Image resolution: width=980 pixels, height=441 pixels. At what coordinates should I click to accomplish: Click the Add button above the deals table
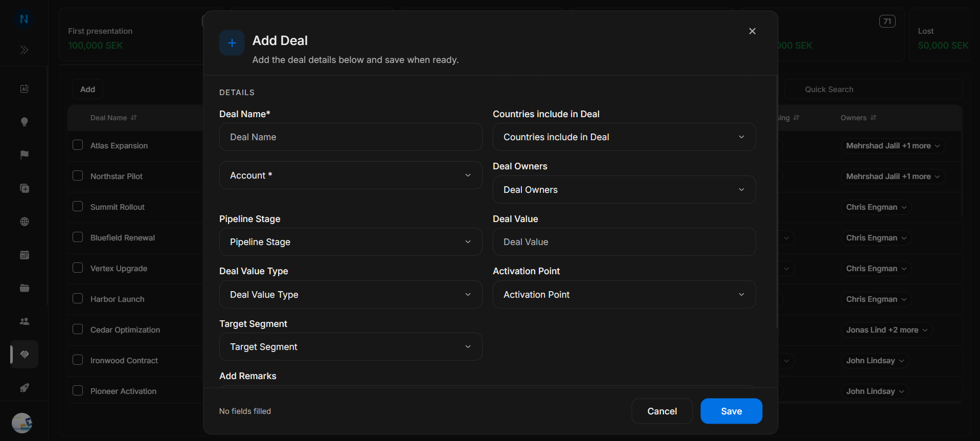(x=87, y=90)
